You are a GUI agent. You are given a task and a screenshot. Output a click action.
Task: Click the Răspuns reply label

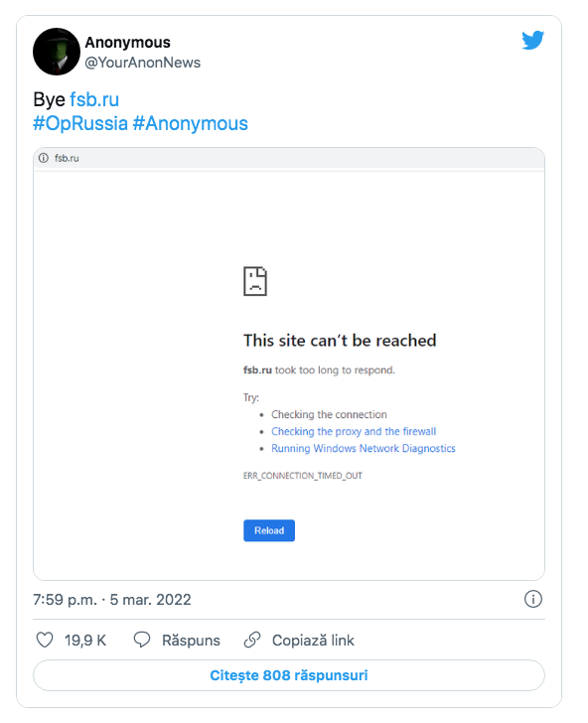tap(191, 641)
